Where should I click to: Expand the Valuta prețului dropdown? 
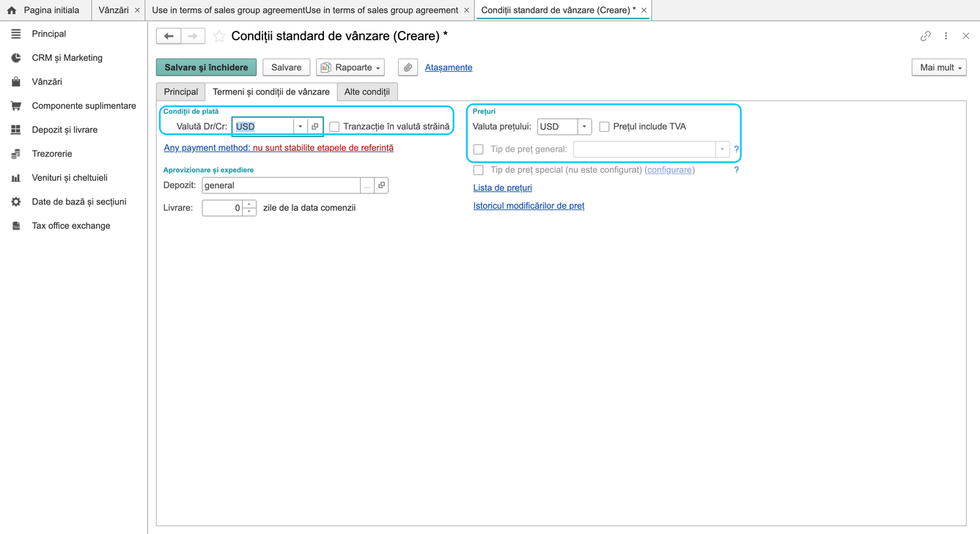pyautogui.click(x=584, y=127)
